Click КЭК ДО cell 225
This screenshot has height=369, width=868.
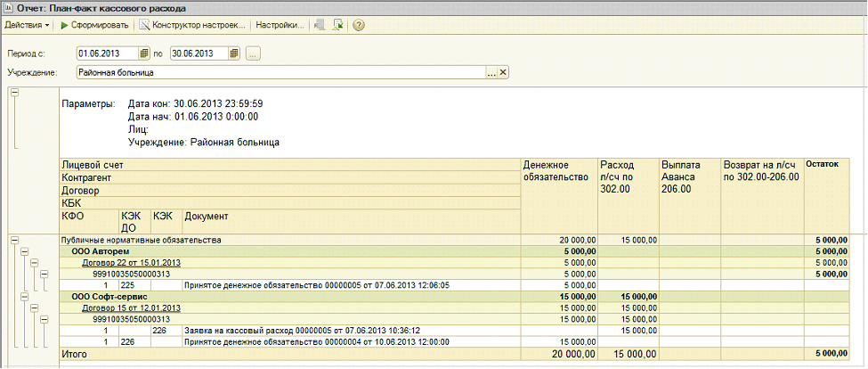[134, 285]
